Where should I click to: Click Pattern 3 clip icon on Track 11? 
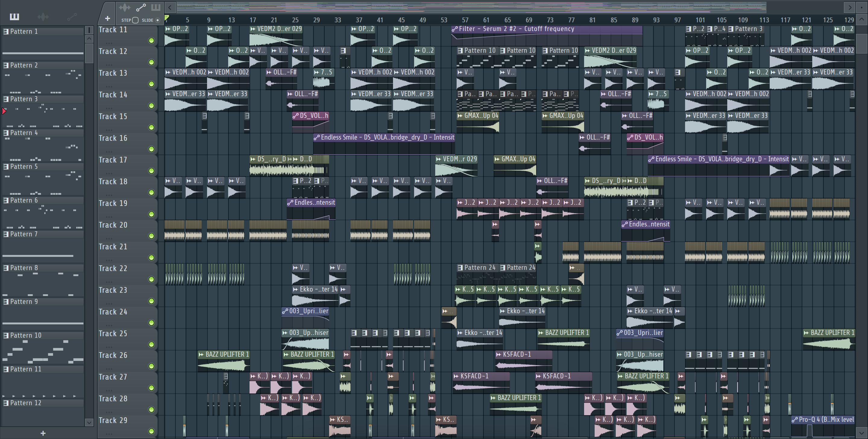731,29
